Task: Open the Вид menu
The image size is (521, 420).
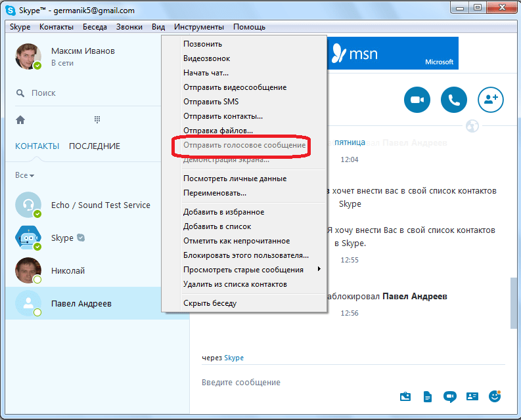Action: tap(158, 27)
